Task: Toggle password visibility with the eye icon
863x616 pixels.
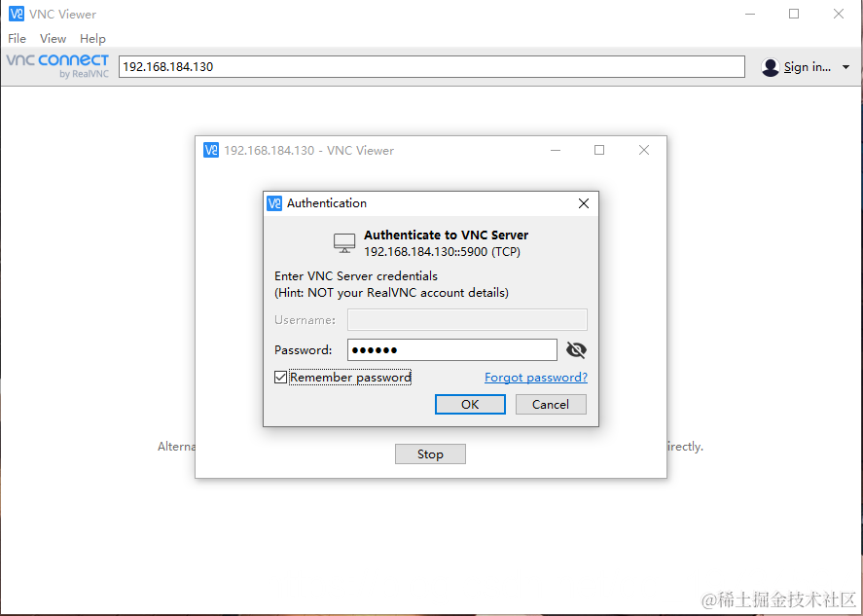Action: (x=576, y=350)
